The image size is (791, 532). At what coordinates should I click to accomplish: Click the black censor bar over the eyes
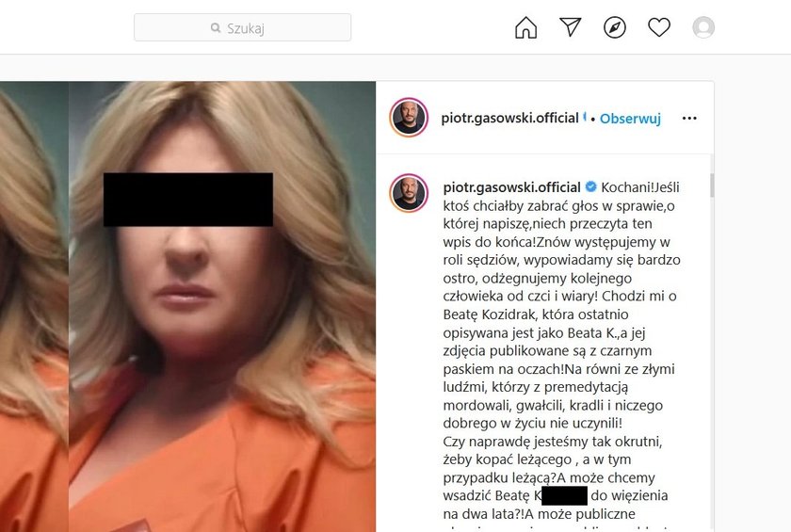(188, 200)
